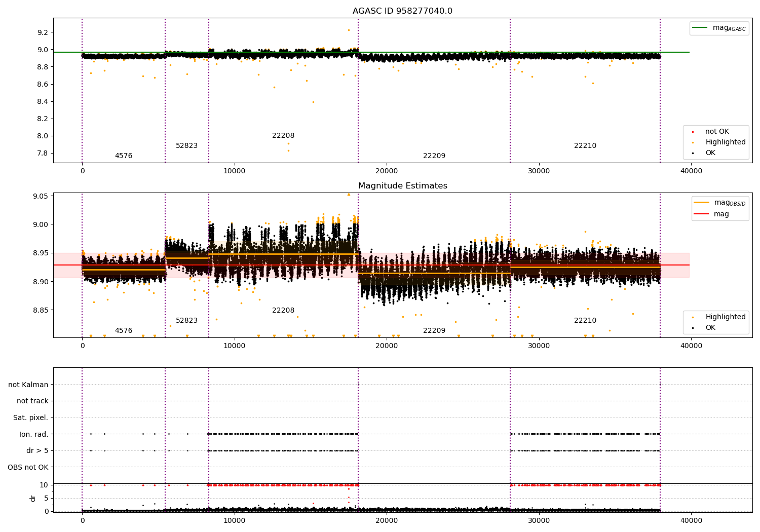Click the red dot marker beside 'not OK'
This screenshot has height=532, width=760.
point(693,132)
